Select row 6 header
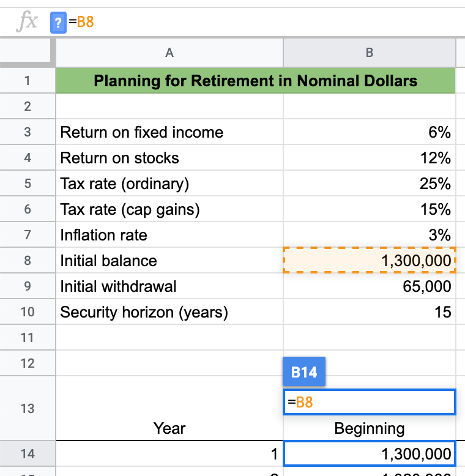The width and height of the screenshot is (465, 476). tap(28, 209)
